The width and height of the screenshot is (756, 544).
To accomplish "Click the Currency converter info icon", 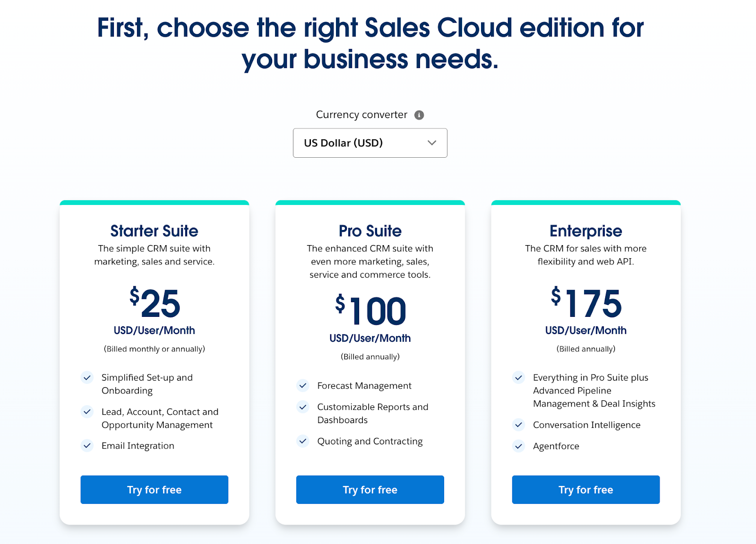I will [x=419, y=114].
